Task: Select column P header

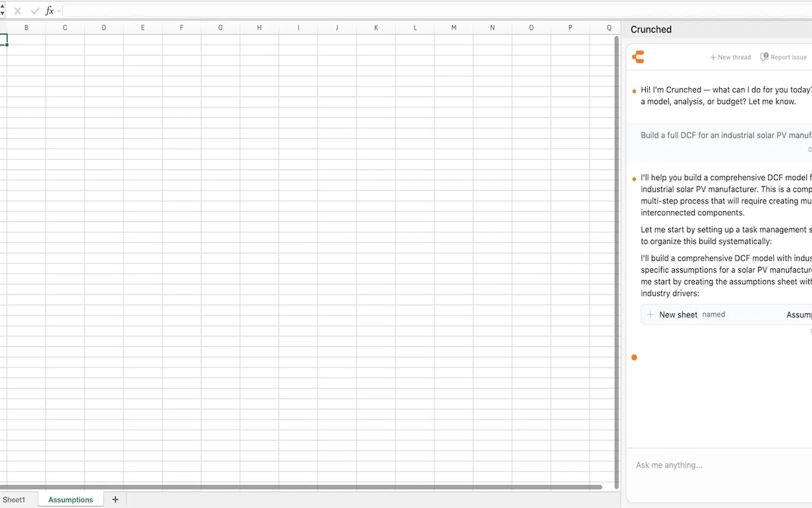Action: (x=570, y=28)
